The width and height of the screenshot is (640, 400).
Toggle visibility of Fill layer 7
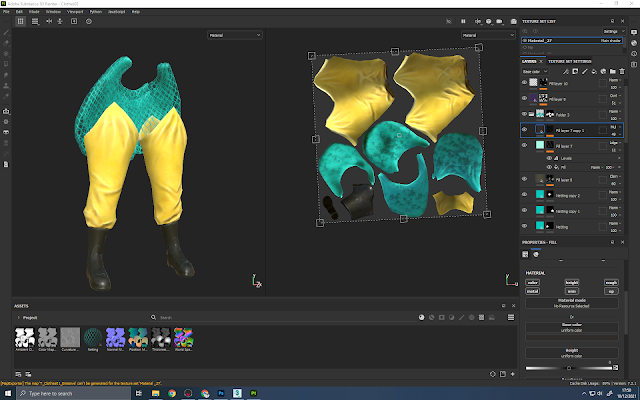pos(524,145)
